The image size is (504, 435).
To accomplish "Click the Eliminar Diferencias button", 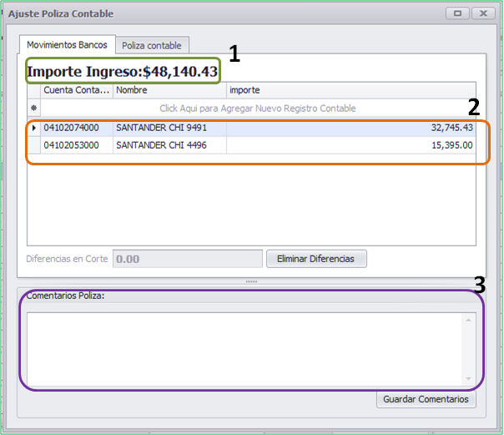I will 316,259.
